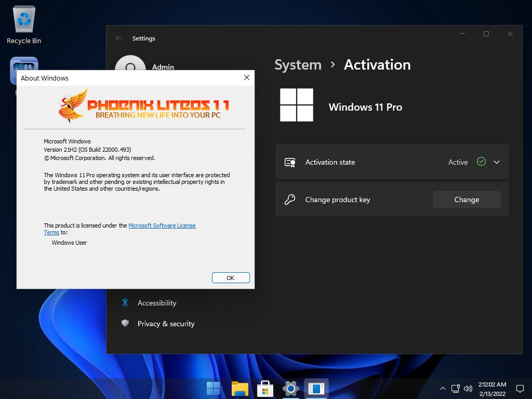Click the Change product key button
Screen dimensions: 532x399
[467, 199]
